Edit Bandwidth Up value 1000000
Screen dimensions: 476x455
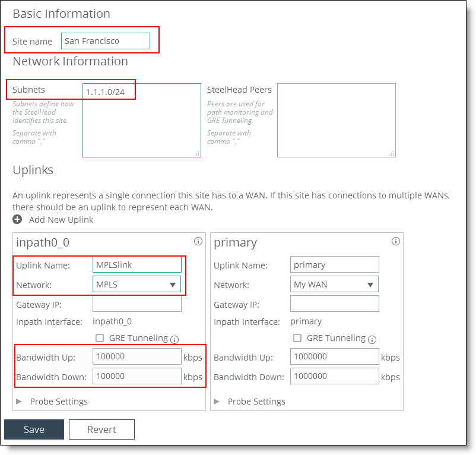335,356
